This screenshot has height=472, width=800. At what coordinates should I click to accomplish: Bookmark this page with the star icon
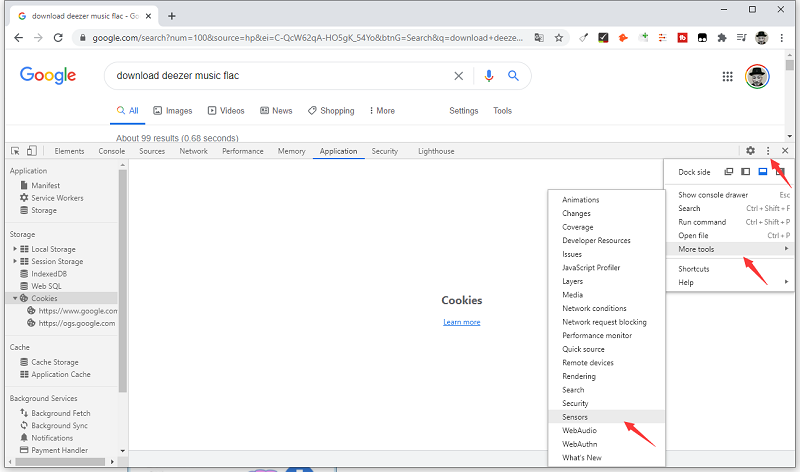(x=559, y=37)
